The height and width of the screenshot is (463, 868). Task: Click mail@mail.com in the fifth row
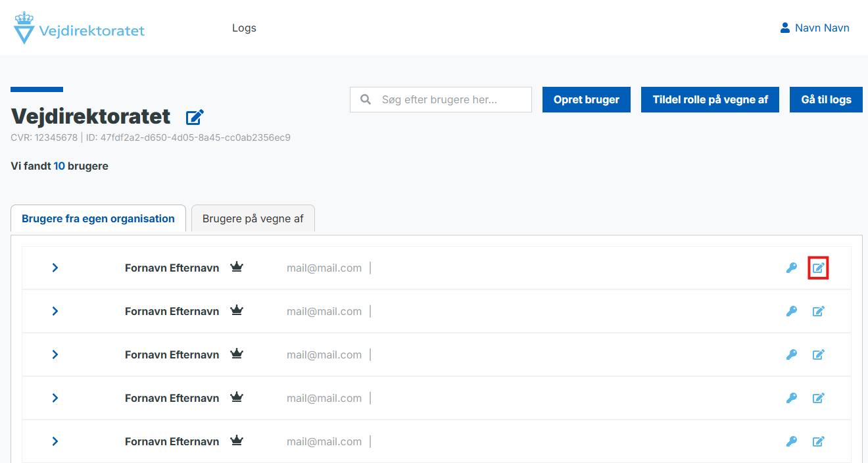click(324, 441)
